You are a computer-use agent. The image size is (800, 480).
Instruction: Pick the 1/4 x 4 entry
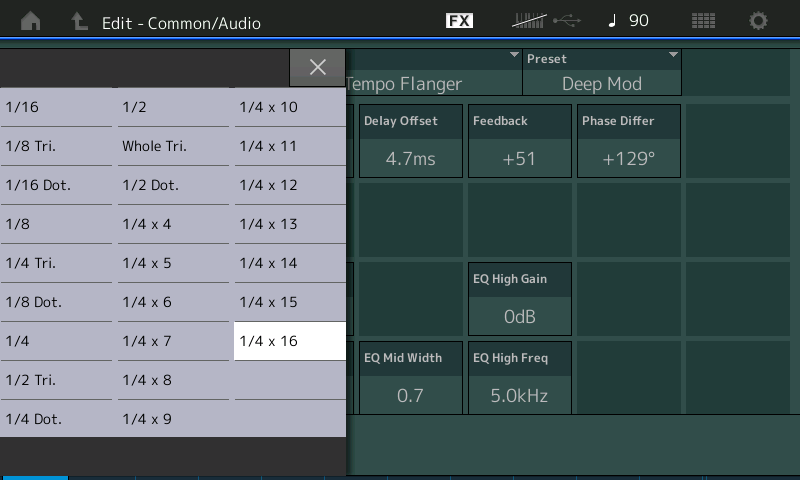point(173,224)
